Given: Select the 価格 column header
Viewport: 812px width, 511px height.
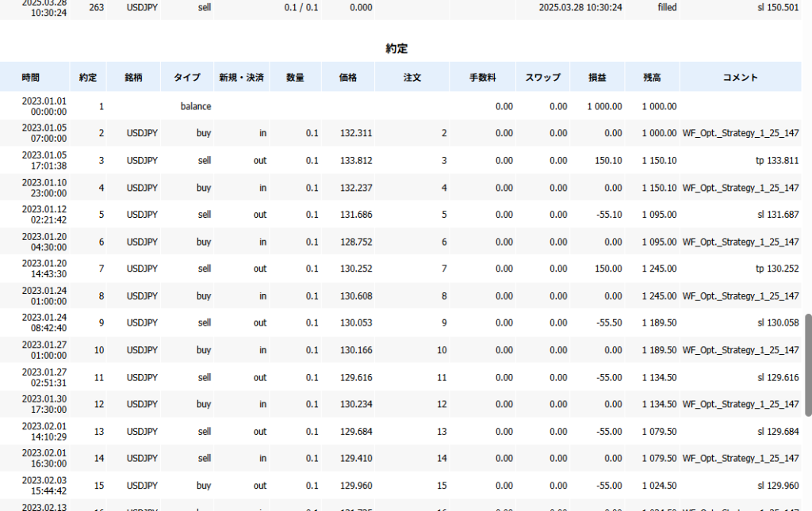Looking at the screenshot, I should tap(348, 78).
